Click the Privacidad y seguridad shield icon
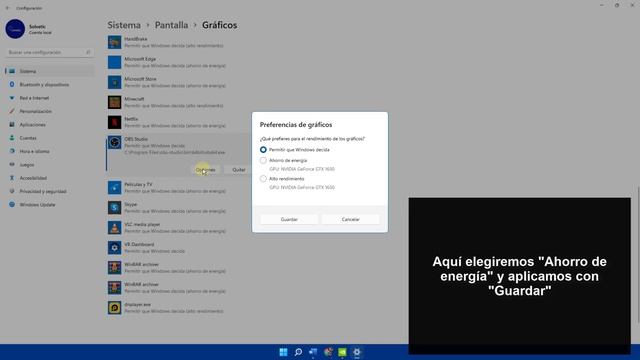The image size is (640, 360). (x=12, y=191)
